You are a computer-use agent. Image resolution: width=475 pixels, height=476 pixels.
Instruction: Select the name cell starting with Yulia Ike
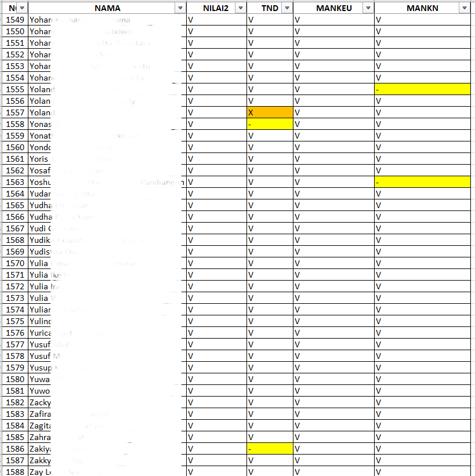107,275
